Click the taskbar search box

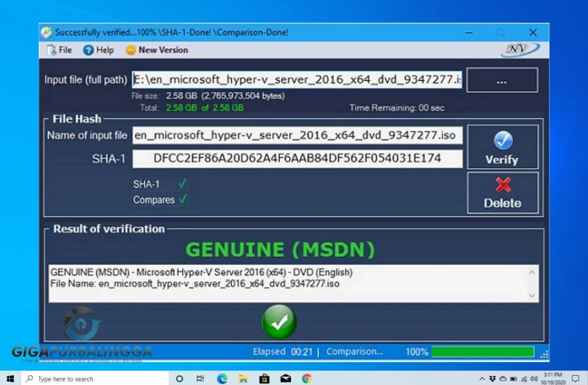coord(94,379)
